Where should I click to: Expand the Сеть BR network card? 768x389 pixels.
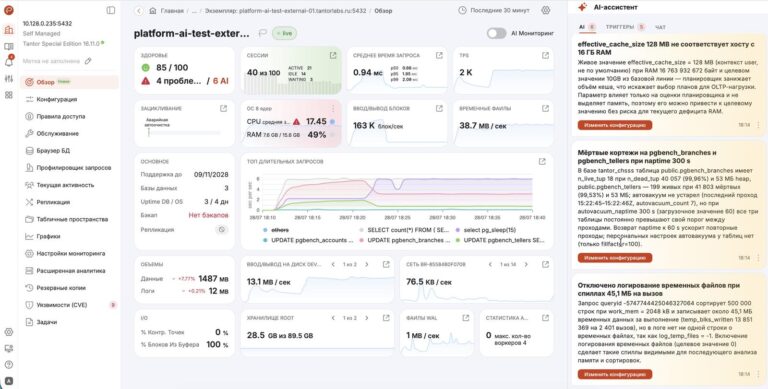coord(545,265)
